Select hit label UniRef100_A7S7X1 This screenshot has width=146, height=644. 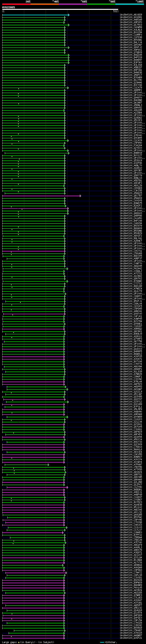131,273
